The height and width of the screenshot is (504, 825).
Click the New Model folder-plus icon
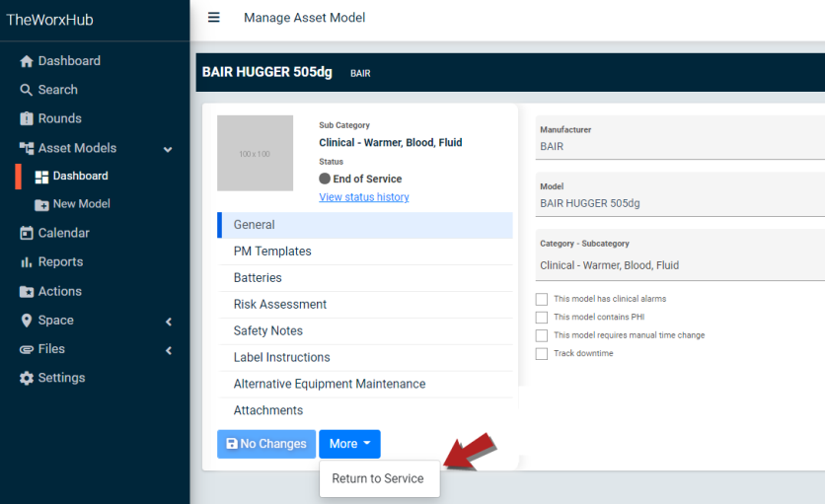pos(41,204)
